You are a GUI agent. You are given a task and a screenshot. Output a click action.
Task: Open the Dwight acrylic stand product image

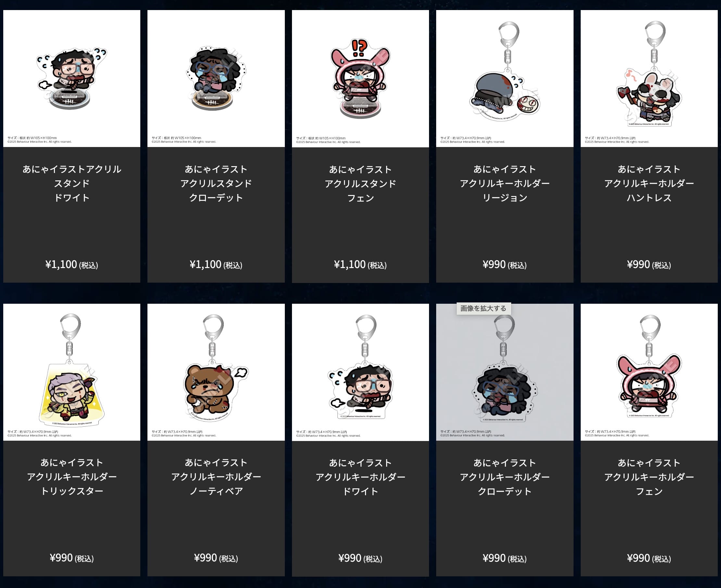[71, 78]
